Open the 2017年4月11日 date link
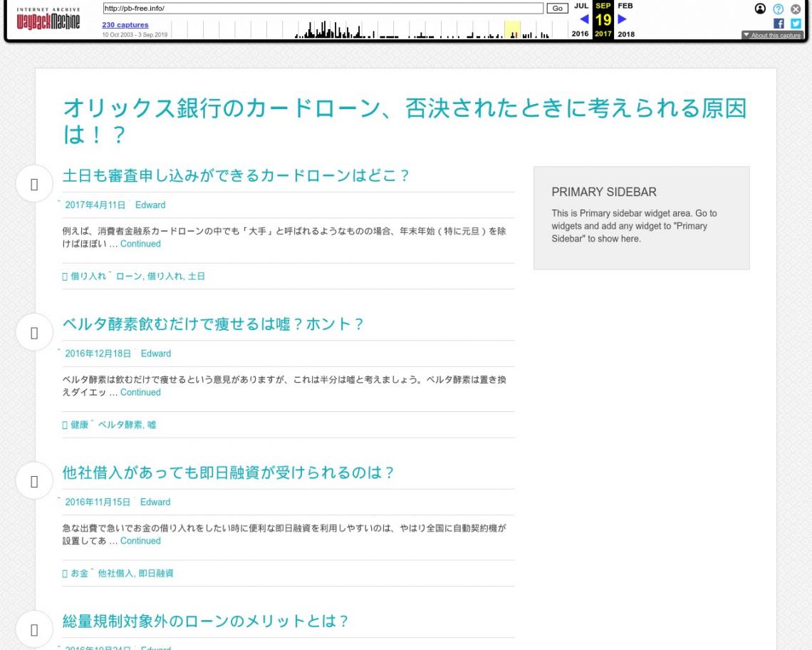 tap(95, 205)
